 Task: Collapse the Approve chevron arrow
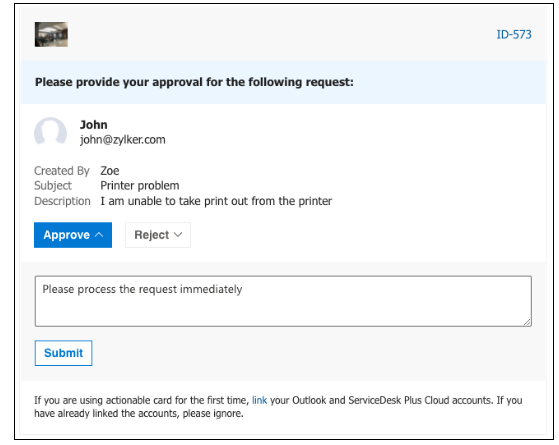(99, 235)
